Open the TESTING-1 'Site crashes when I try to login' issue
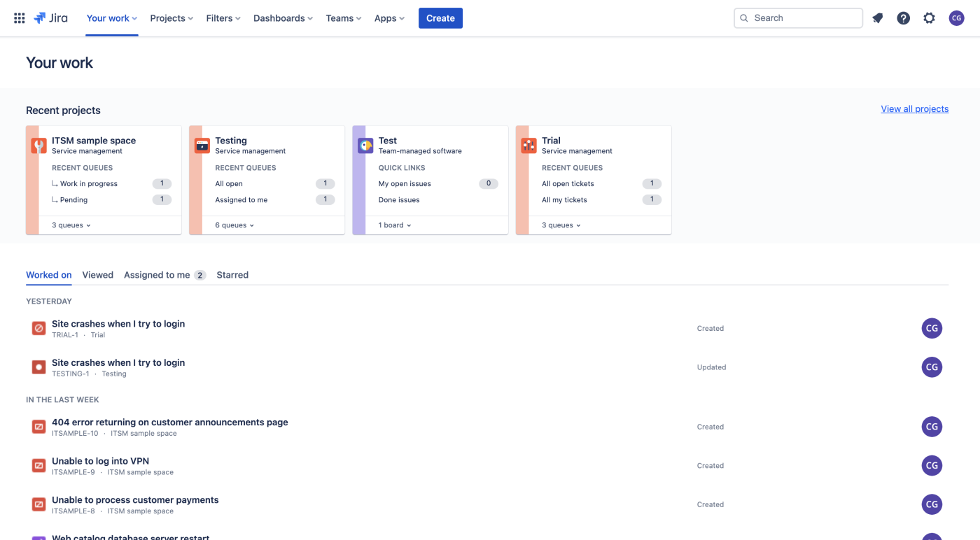980x540 pixels. [x=118, y=363]
